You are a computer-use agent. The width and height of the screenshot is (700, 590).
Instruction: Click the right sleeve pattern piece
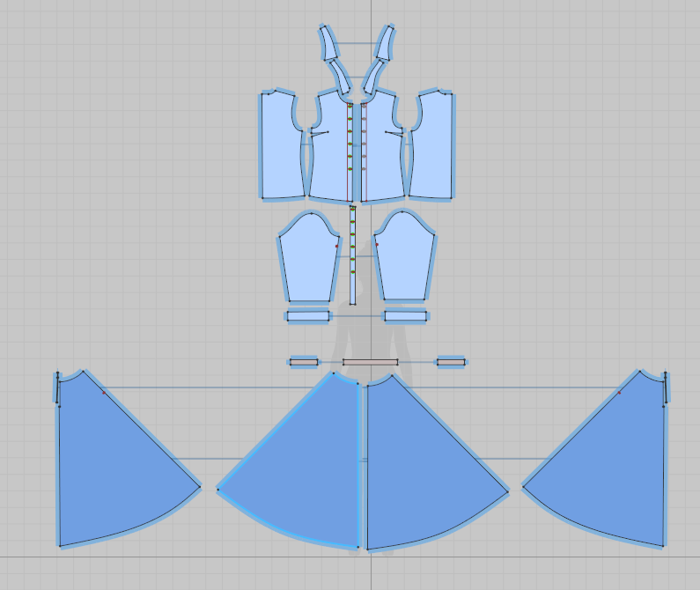tap(404, 260)
